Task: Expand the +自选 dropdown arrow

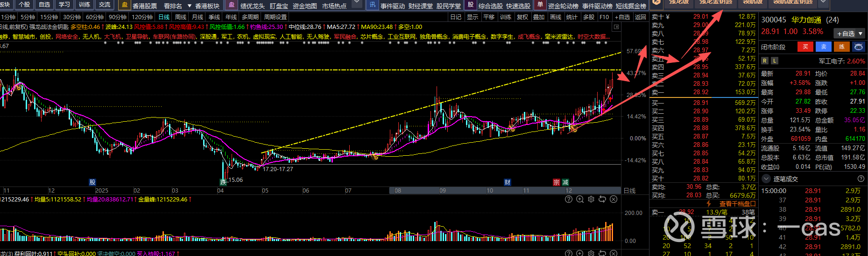Action: click(x=861, y=34)
